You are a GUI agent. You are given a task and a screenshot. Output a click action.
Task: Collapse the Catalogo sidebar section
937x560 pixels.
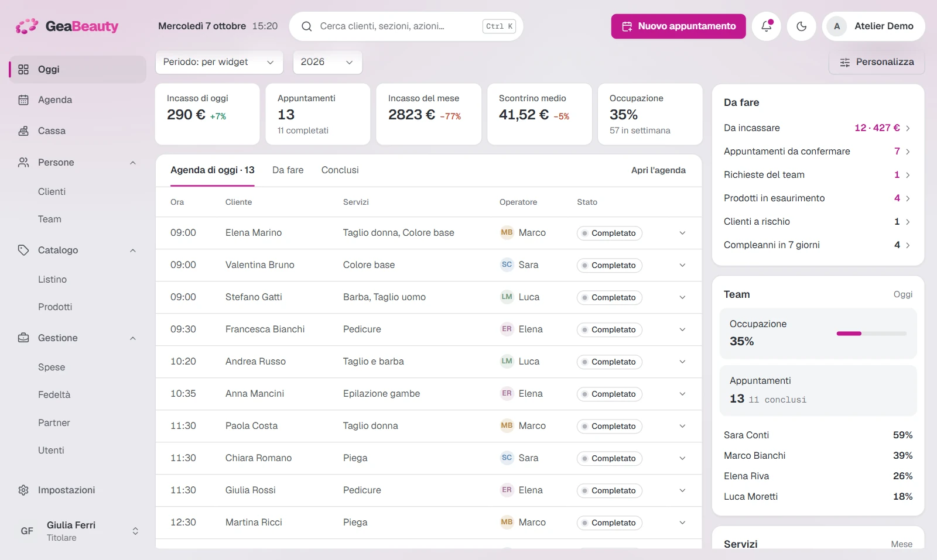(x=133, y=250)
